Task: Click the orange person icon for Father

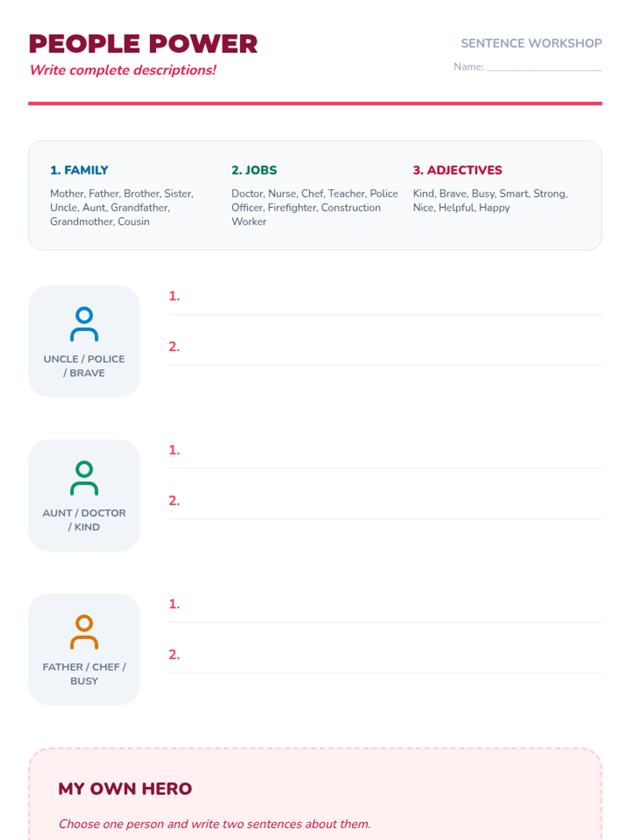Action: click(84, 632)
